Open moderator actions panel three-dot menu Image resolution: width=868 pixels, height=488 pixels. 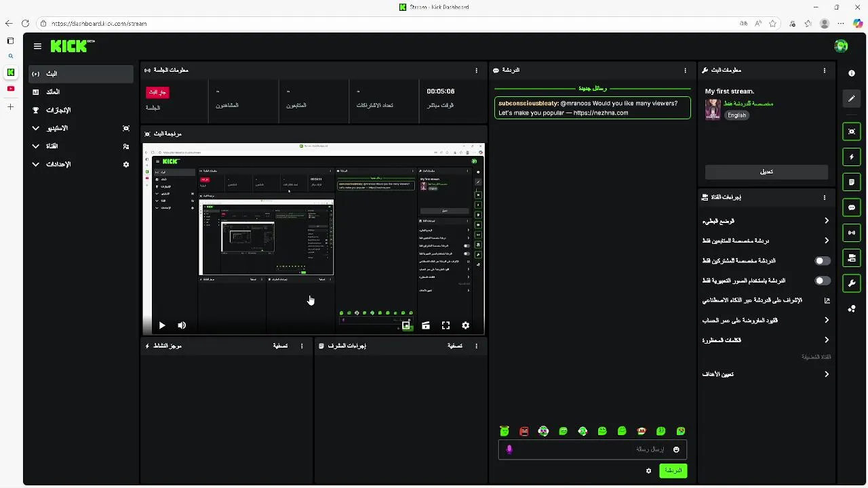point(476,346)
